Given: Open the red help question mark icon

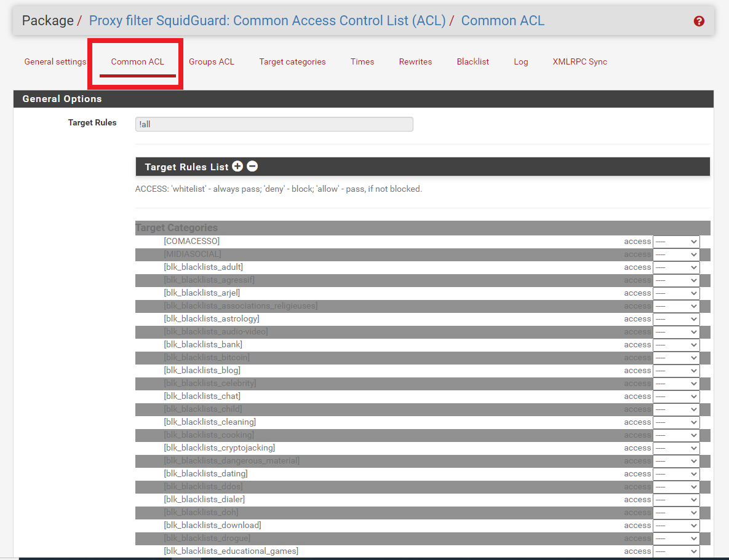Looking at the screenshot, I should pos(699,21).
